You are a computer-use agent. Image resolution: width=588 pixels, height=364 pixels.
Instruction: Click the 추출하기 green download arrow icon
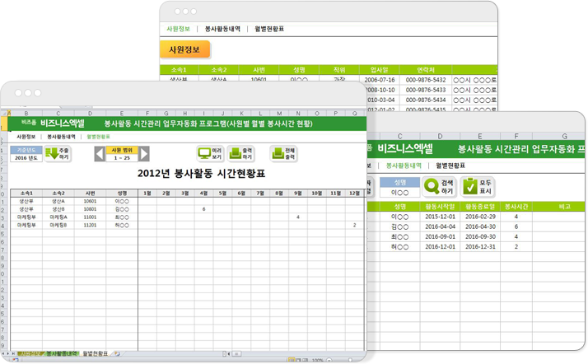52,153
